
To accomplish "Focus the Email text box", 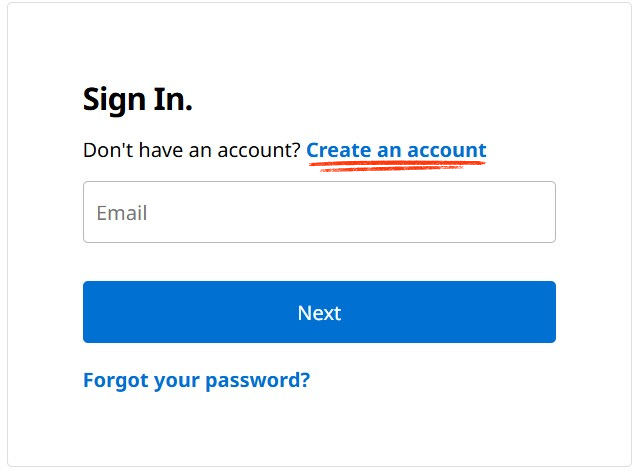I will pyautogui.click(x=319, y=212).
